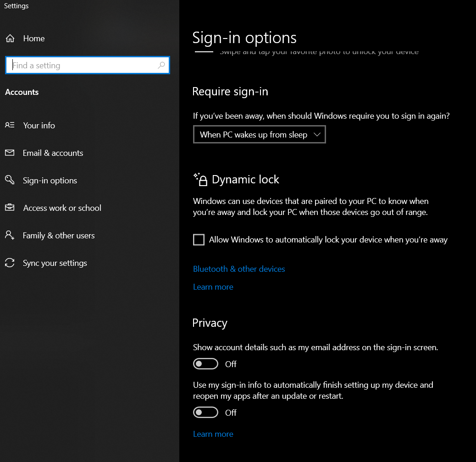This screenshot has height=462, width=476.
Task: Select the Access work or school briefcase icon
Action: (x=10, y=208)
